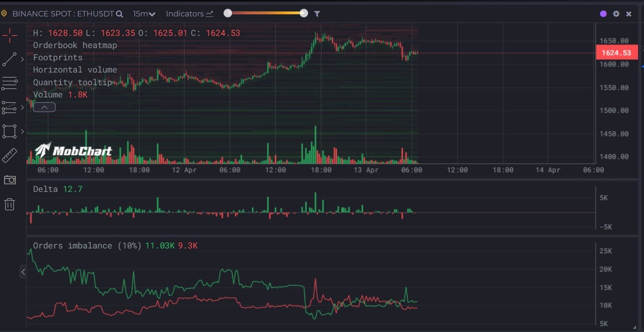Open the 15m timeframe dropdown
Screen dimensions: 644x332
[144, 14]
